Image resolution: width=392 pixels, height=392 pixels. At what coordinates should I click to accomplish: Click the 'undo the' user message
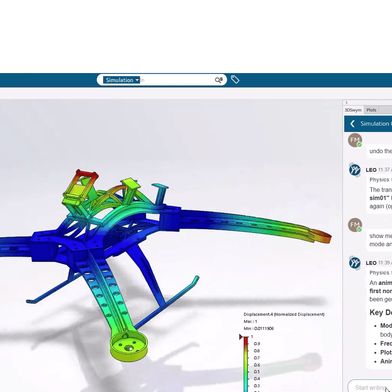coord(381,151)
